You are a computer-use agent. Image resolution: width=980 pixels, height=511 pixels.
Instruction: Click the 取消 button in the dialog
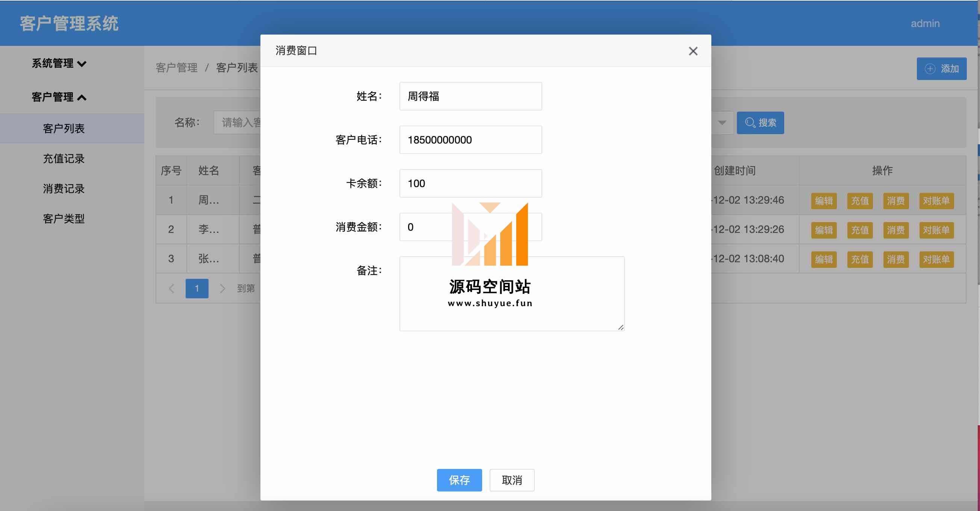512,480
